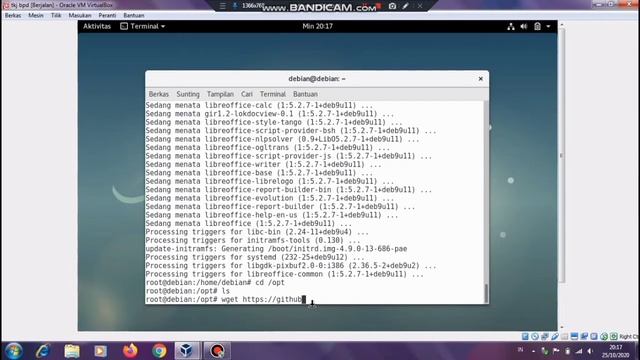Open the Terminal menu in terminal window
Screen dimensions: 640x360
273,94
